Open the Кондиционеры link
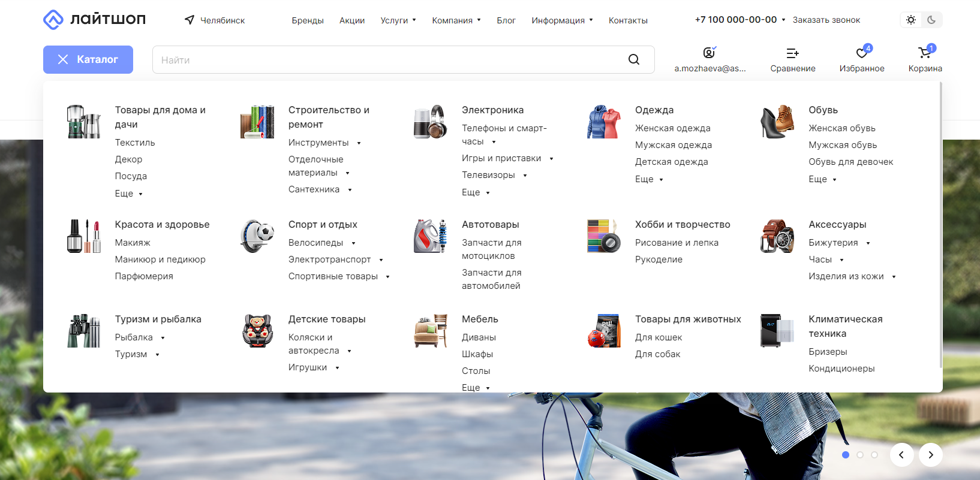This screenshot has height=480, width=980. 841,369
